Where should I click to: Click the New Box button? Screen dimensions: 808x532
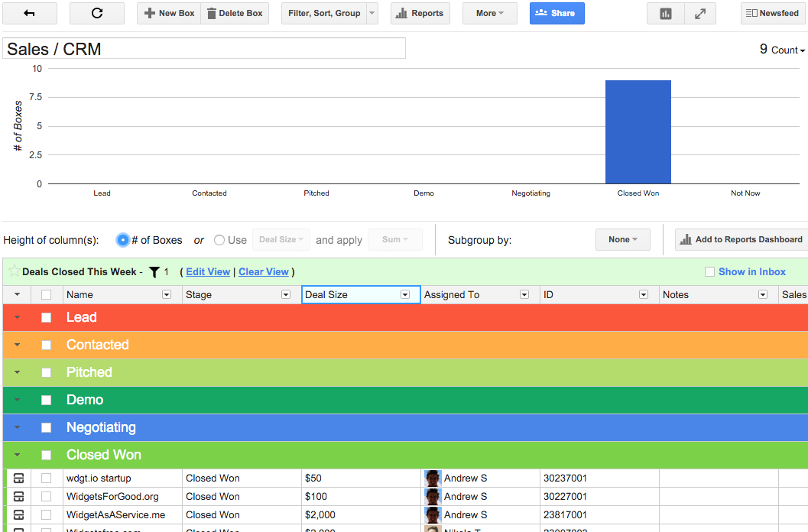(169, 14)
